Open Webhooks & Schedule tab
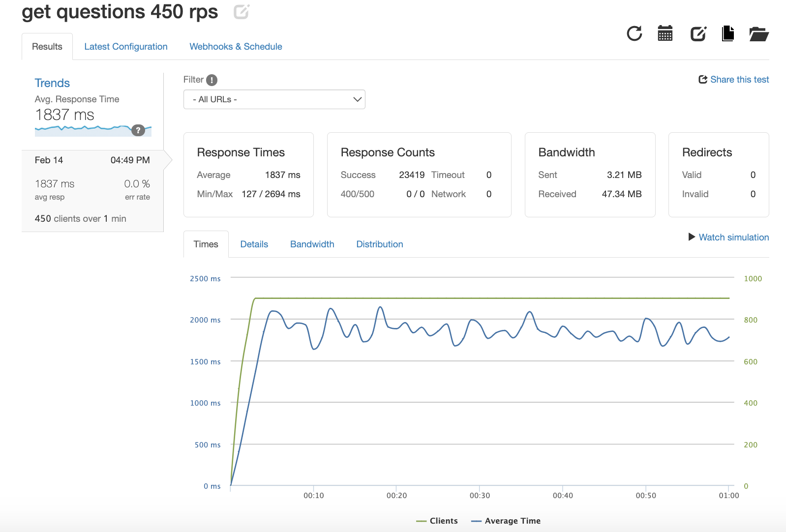Viewport: 786px width, 532px height. click(x=236, y=47)
